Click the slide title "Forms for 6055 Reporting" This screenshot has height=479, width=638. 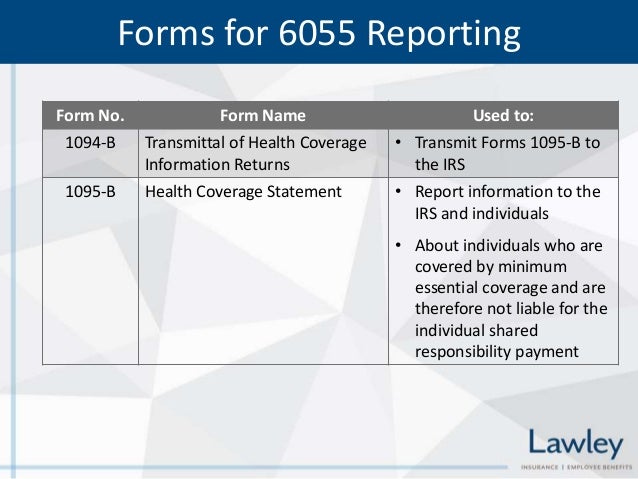(x=319, y=33)
